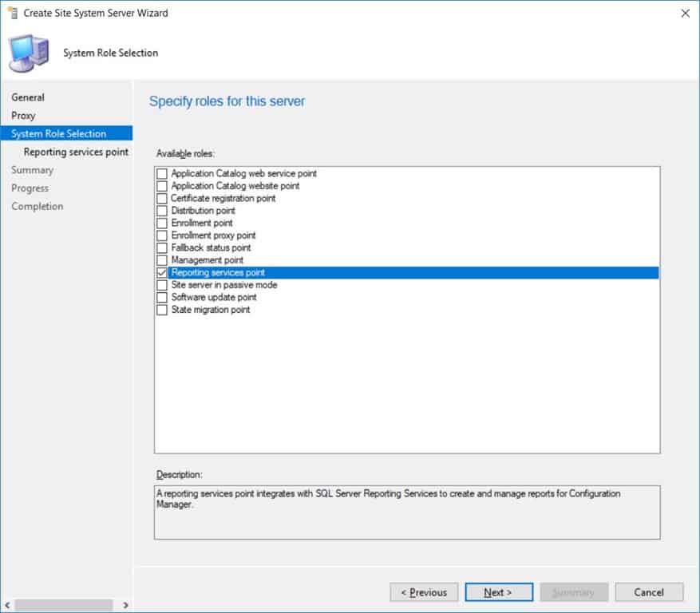Viewport: 700px width, 613px height.
Task: Enable the Software update point role
Action: pyautogui.click(x=162, y=297)
